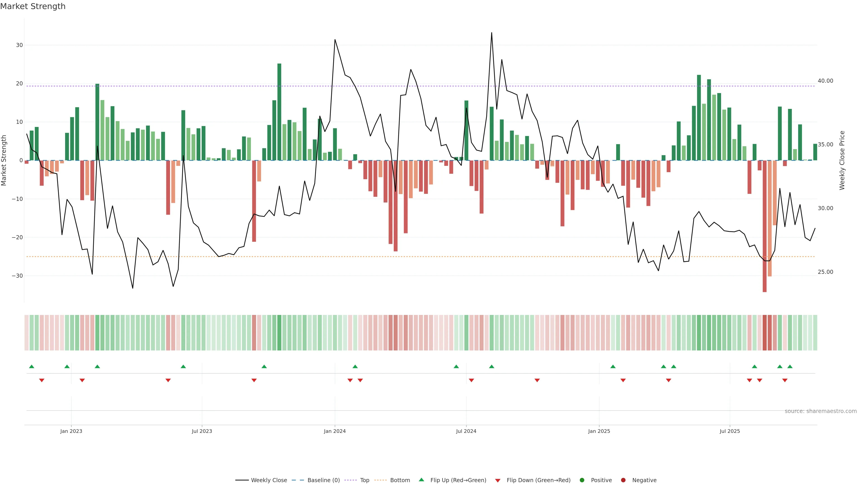
Task: Click the green Flip Up legend triangle
Action: pyautogui.click(x=421, y=480)
